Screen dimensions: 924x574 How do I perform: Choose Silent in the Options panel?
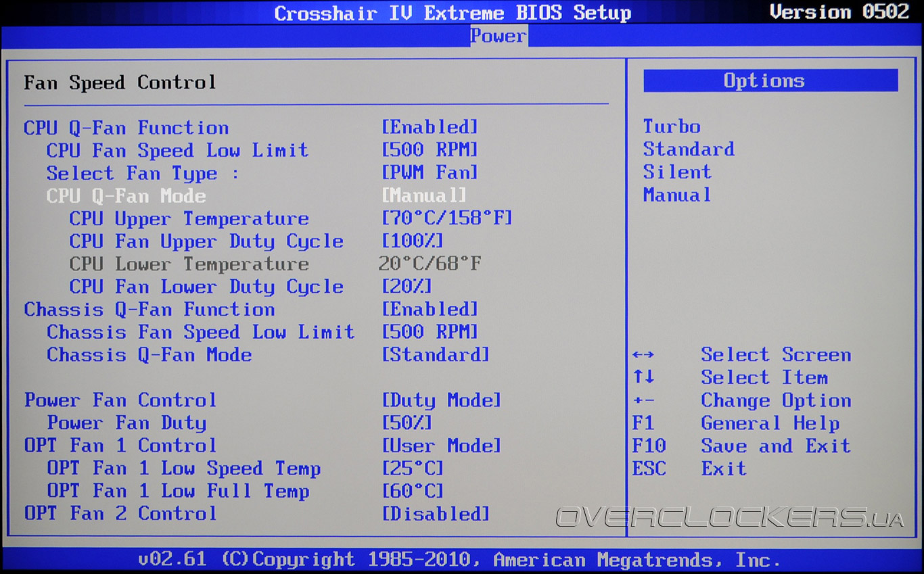pos(677,172)
